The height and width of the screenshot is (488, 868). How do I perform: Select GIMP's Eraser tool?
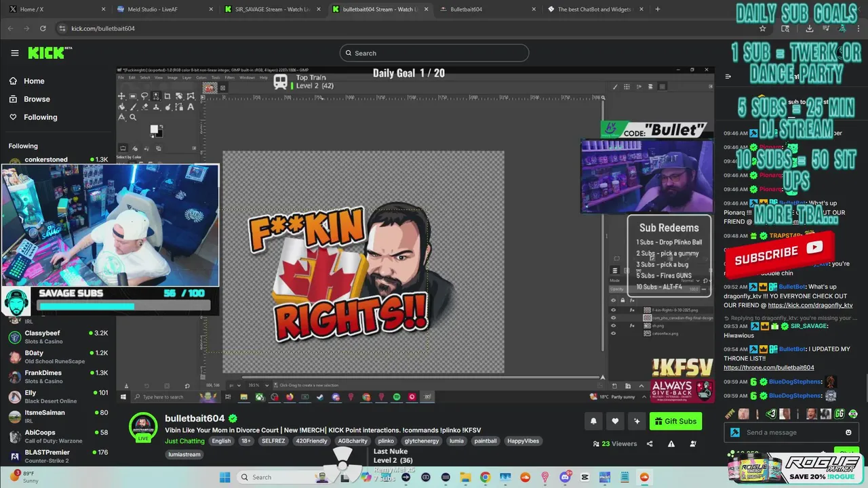tap(144, 107)
